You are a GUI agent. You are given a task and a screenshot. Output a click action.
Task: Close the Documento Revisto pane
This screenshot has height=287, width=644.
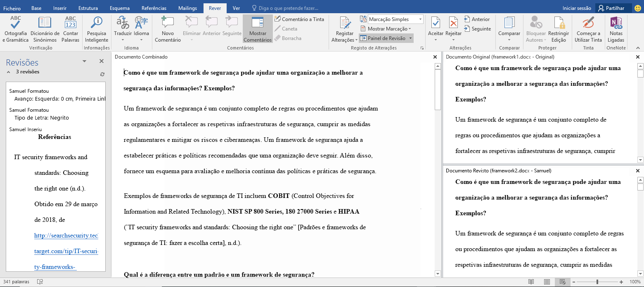tap(638, 170)
